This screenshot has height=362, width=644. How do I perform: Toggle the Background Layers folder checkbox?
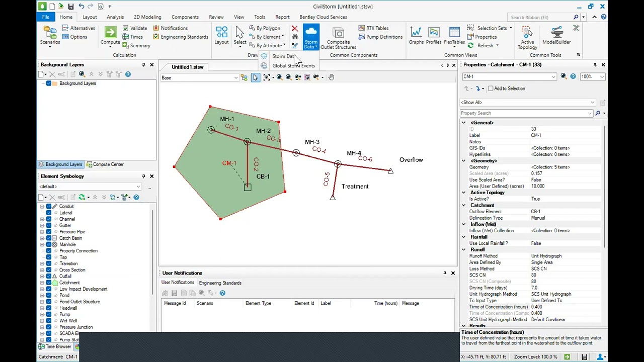coord(49,83)
